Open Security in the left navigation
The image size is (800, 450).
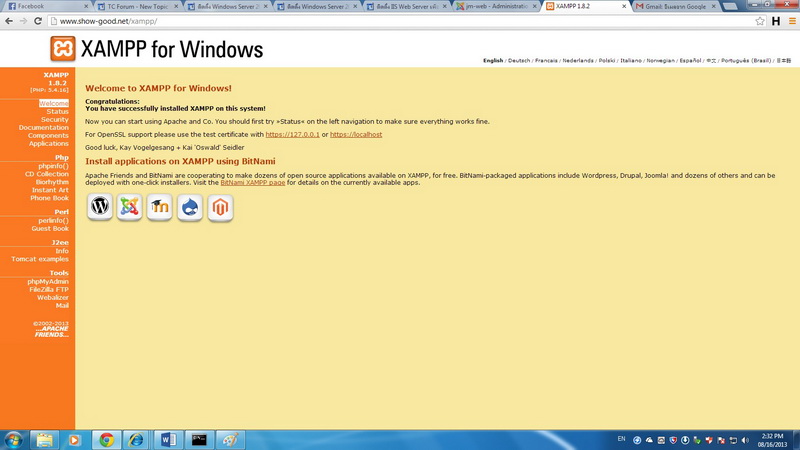(x=55, y=119)
